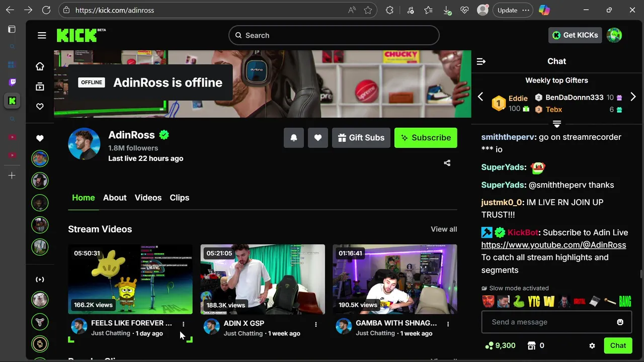Focus the Kick Search box
Viewport: 644px width, 362px height.
334,35
